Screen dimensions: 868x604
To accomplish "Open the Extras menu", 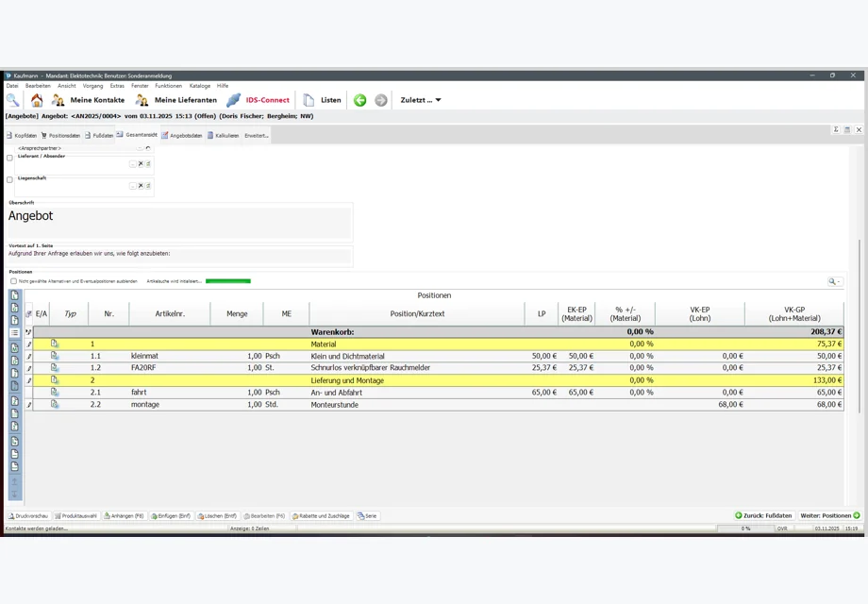I will (117, 86).
